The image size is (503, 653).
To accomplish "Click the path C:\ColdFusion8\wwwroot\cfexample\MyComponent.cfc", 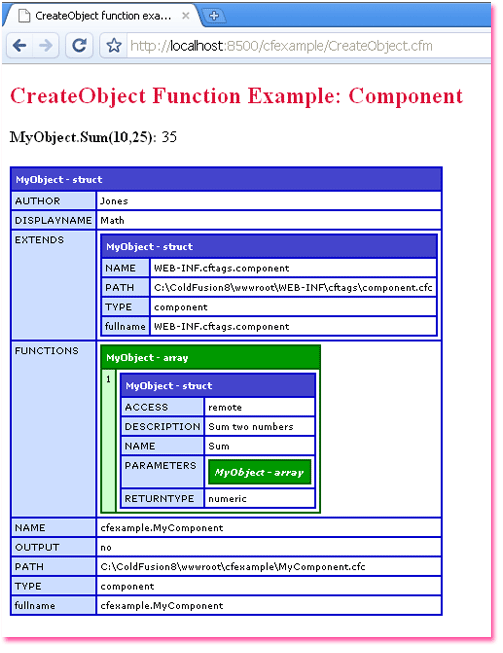I will click(233, 566).
